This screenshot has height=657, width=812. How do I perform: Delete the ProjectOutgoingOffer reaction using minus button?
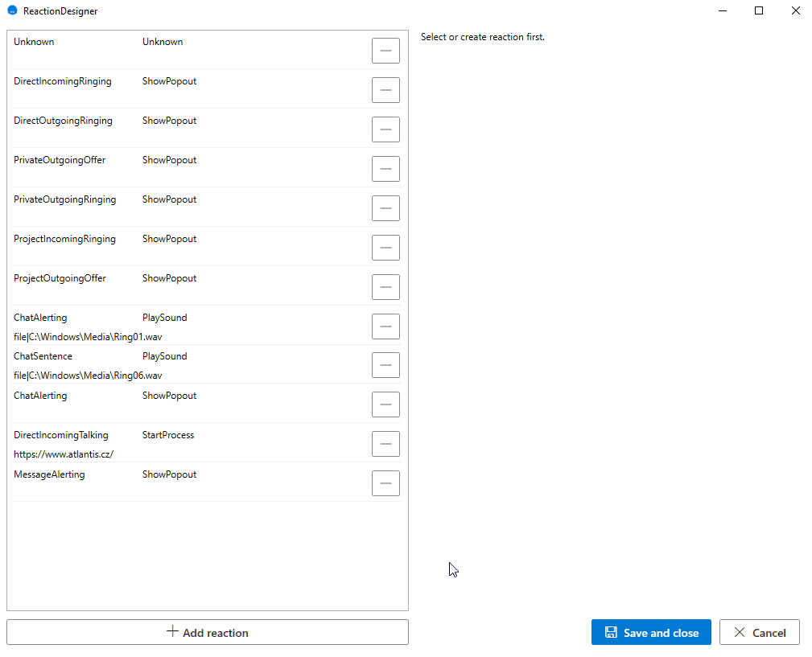385,287
